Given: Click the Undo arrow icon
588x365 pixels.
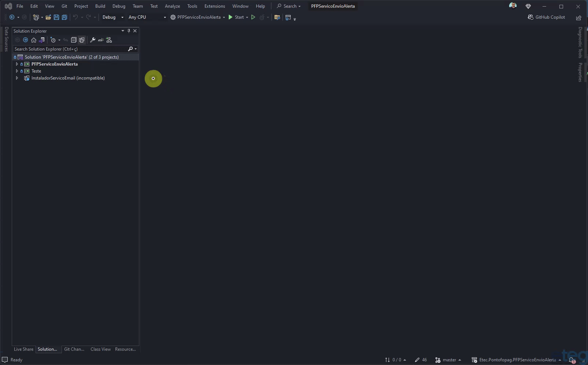Looking at the screenshot, I should [76, 17].
